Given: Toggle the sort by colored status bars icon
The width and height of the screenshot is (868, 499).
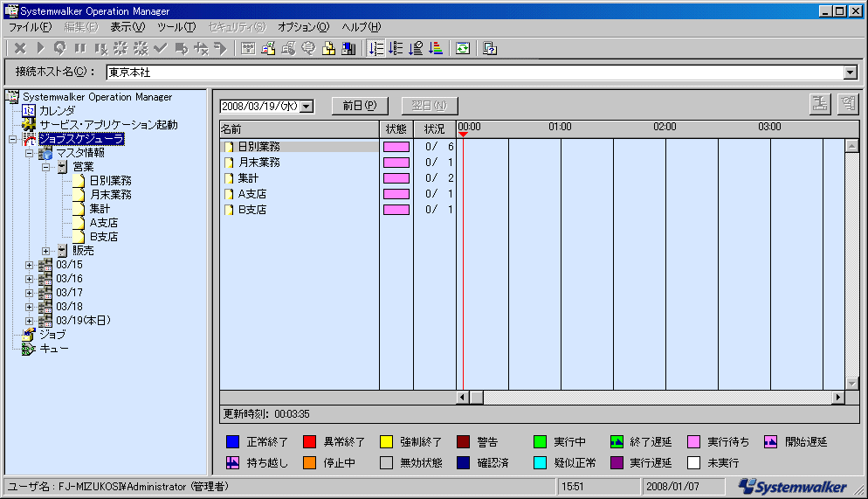Looking at the screenshot, I should coord(436,49).
